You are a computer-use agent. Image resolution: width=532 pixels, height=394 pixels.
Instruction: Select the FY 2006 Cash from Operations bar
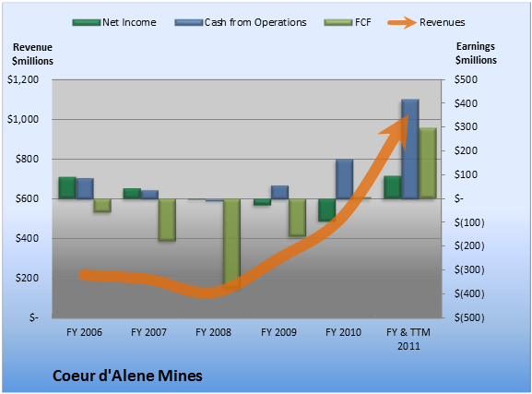point(85,188)
